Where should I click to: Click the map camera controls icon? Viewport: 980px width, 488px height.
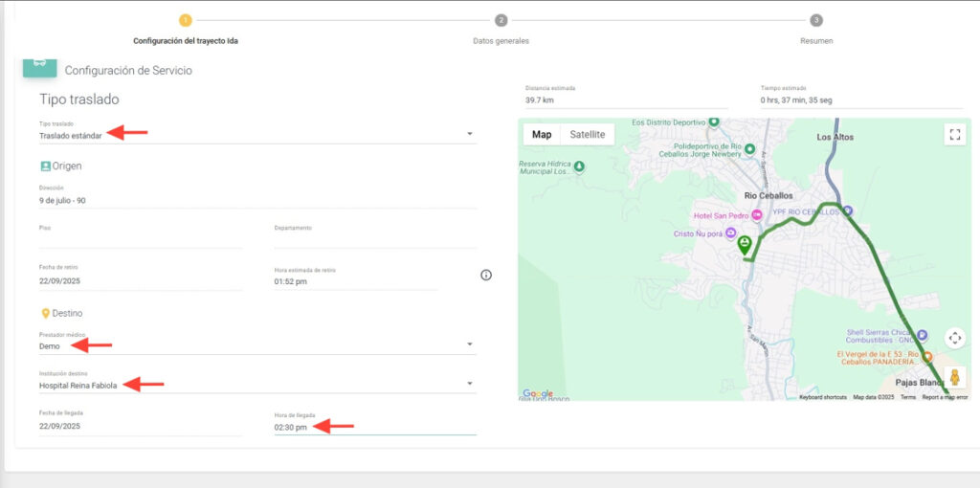954,338
